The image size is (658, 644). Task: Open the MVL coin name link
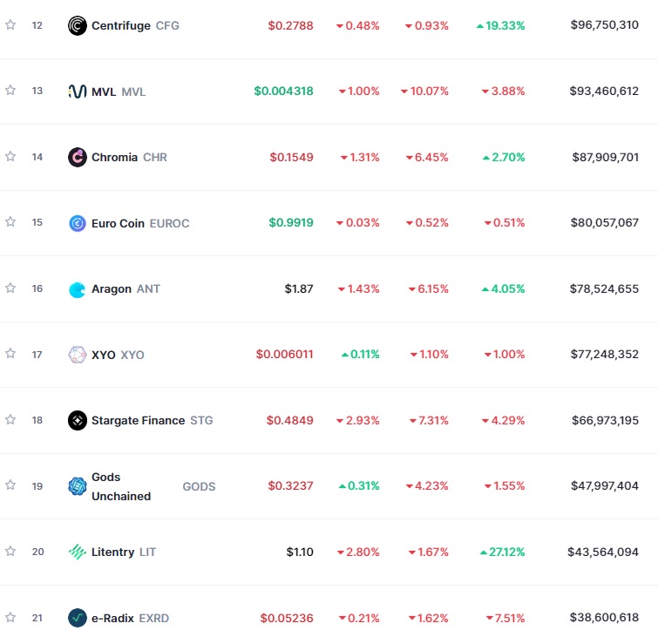(x=119, y=92)
